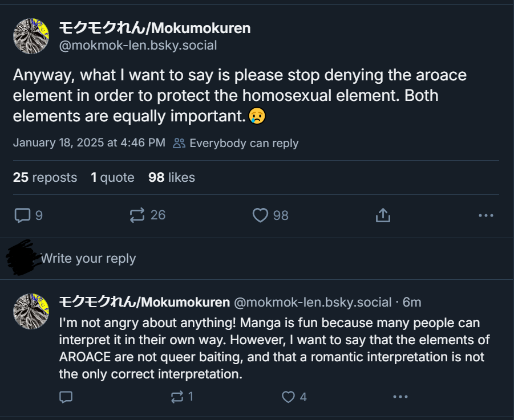514x420 pixels.
Task: Click the reply icon on the second post
Action: (x=66, y=397)
